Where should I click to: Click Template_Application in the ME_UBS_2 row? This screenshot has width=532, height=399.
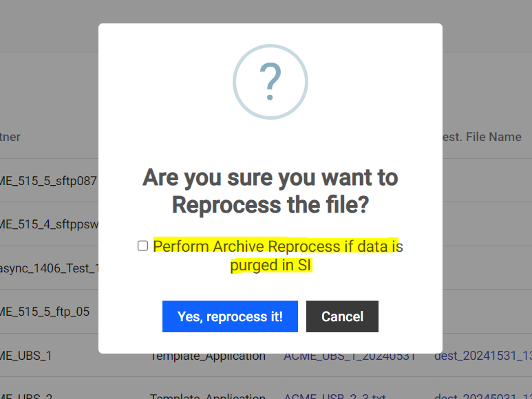pos(208,396)
